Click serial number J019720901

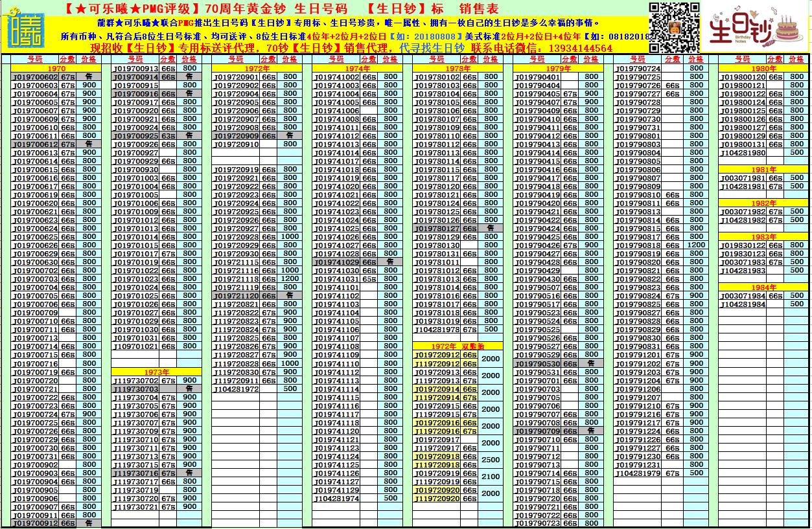(x=237, y=76)
